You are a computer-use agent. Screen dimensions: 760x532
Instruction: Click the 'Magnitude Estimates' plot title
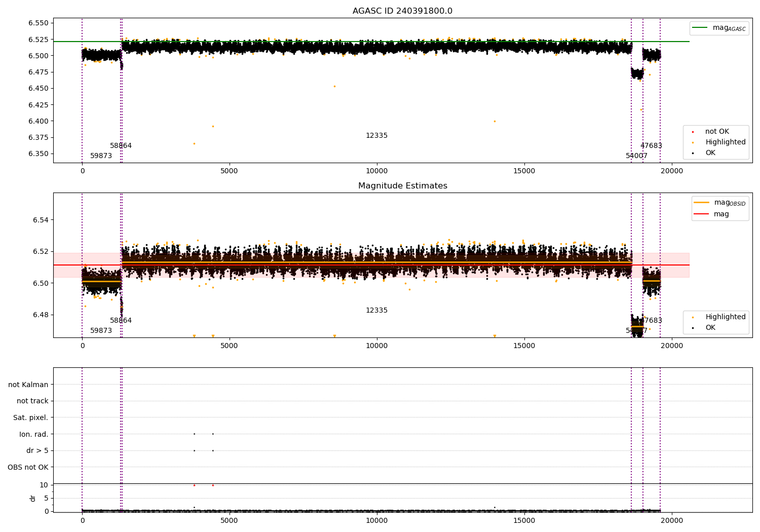[402, 186]
